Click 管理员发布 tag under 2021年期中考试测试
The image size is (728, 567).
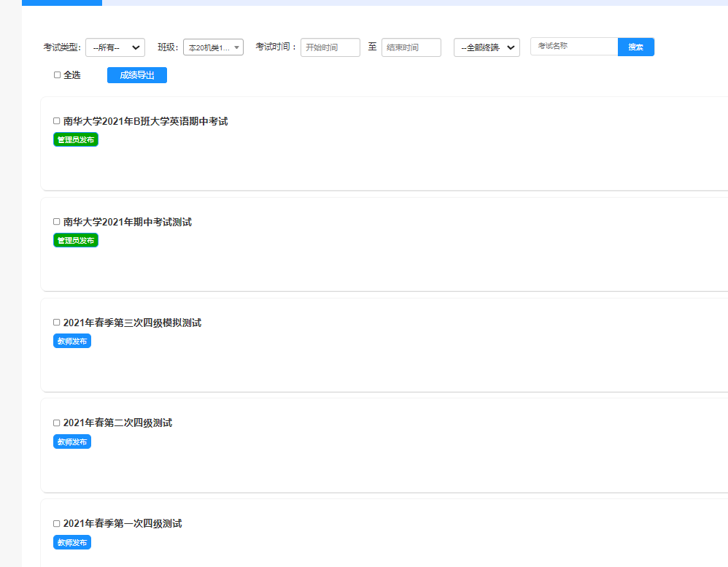coord(76,241)
